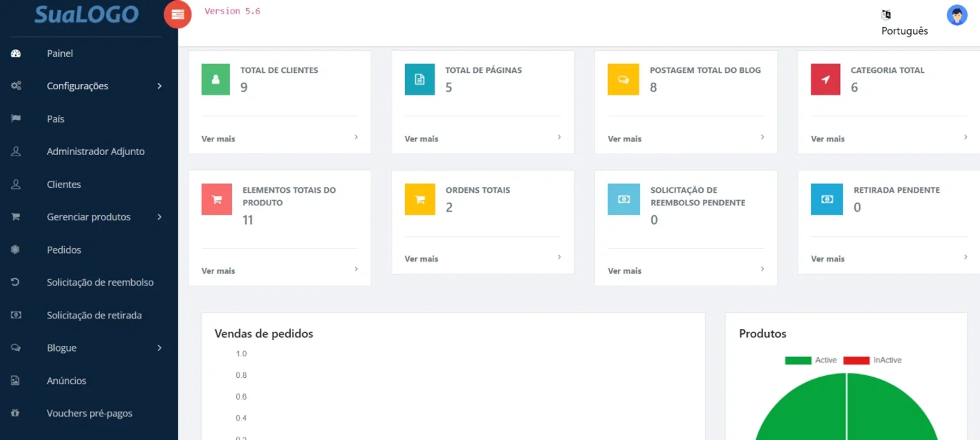This screenshot has width=980, height=440.
Task: Click the red hamburger menu toggle button
Action: point(178,14)
